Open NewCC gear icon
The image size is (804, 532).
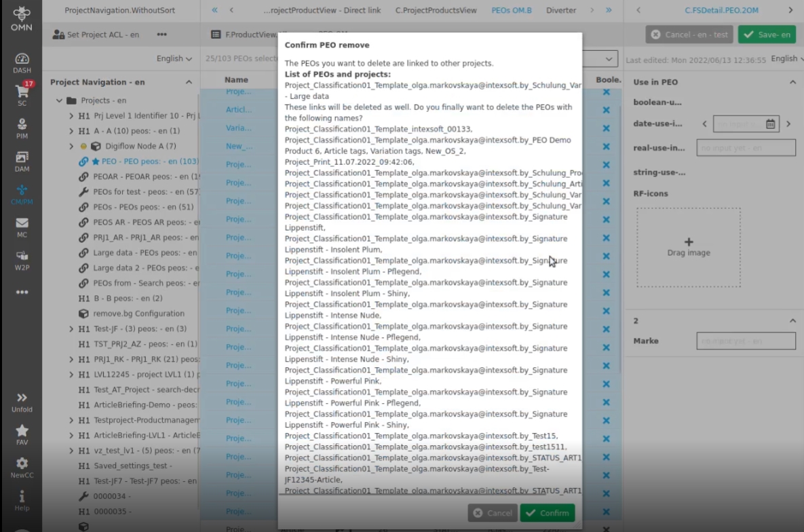tap(22, 468)
